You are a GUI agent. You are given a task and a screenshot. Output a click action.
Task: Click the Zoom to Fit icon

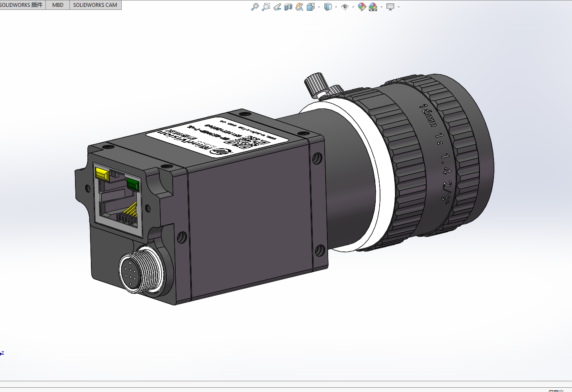pyautogui.click(x=255, y=7)
